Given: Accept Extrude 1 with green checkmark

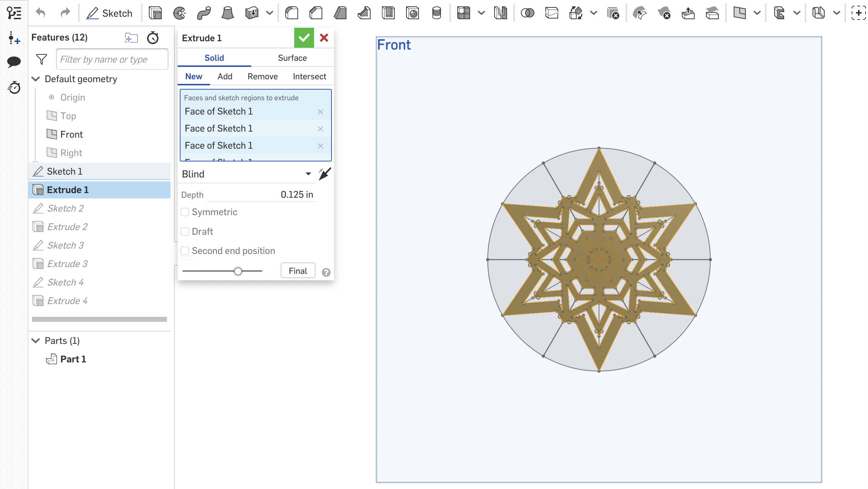Looking at the screenshot, I should point(304,38).
